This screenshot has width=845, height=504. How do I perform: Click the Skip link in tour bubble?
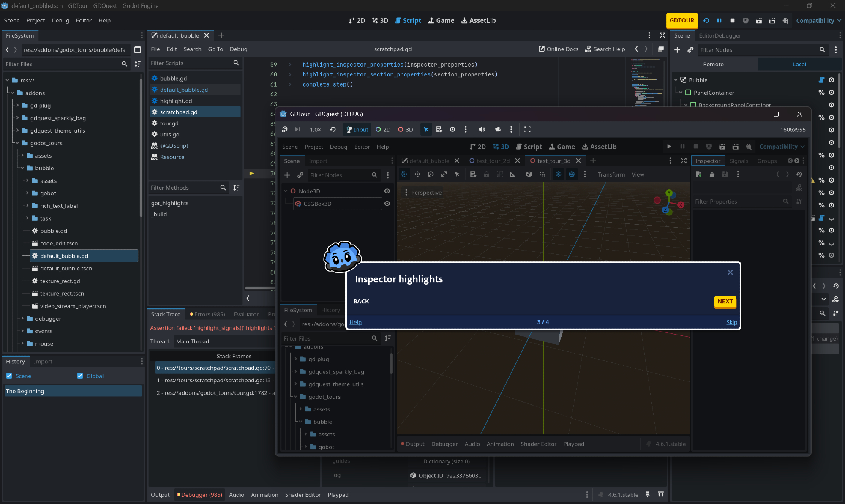point(731,322)
